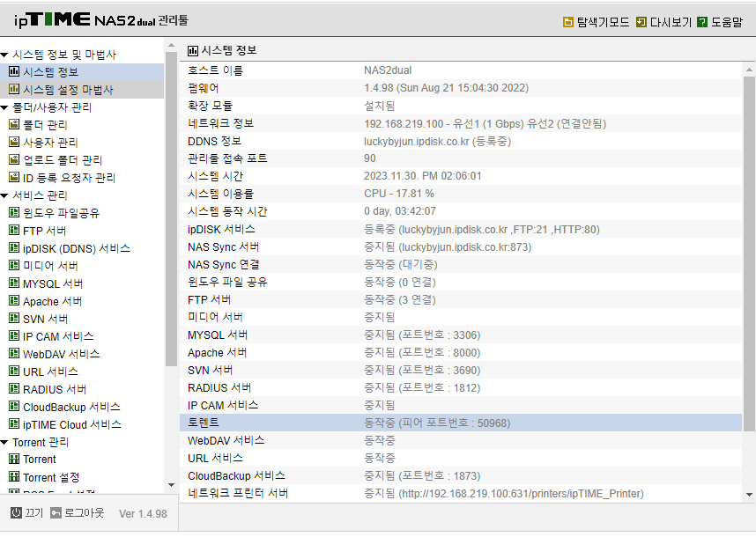This screenshot has height=537, width=756.
Task: Click the 도움말 link
Action: [727, 22]
